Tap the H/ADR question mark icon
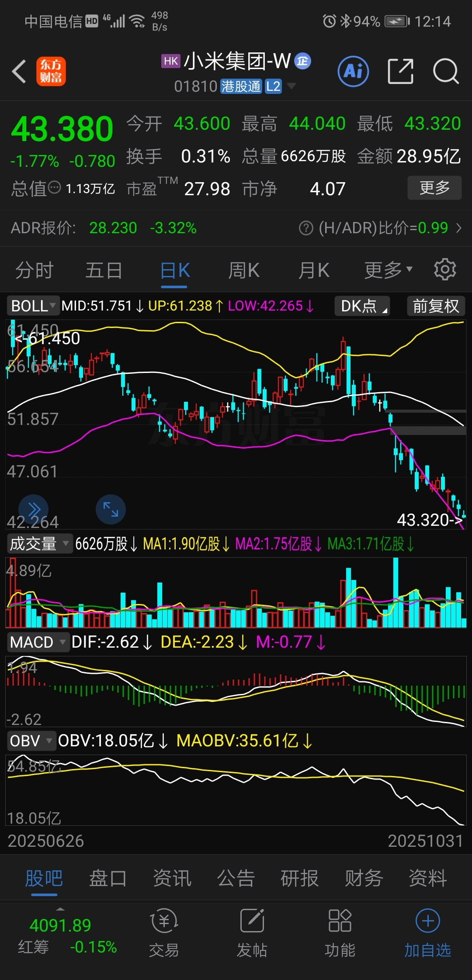The height and width of the screenshot is (980, 472). coord(306,228)
